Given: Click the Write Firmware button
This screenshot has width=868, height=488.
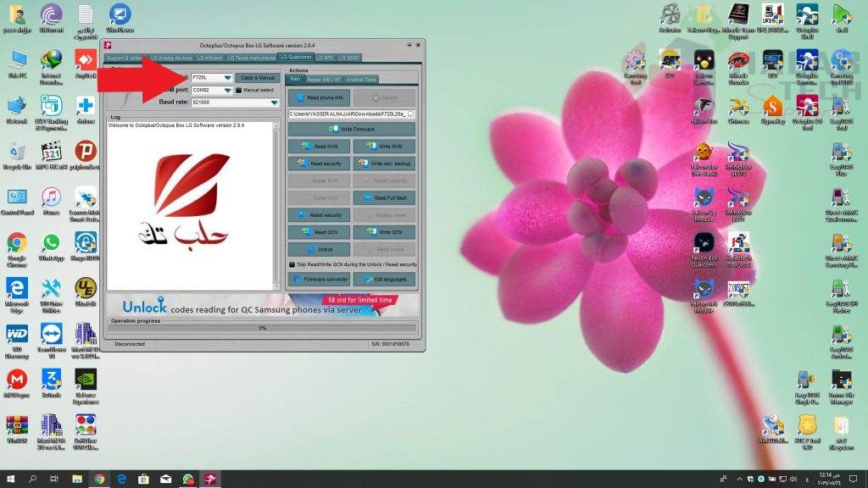Looking at the screenshot, I should pyautogui.click(x=352, y=129).
